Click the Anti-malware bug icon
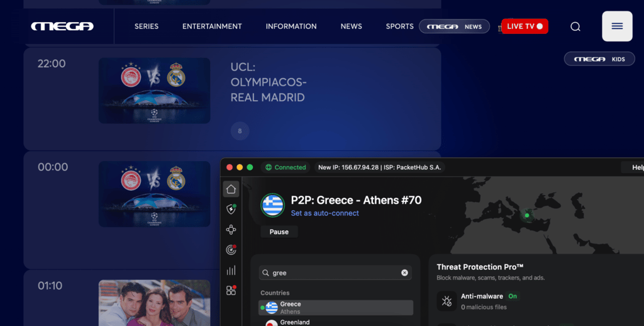The height and width of the screenshot is (326, 644). pyautogui.click(x=447, y=301)
